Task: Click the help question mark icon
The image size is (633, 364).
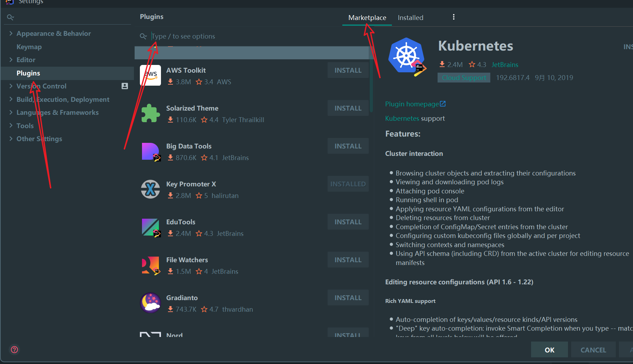Action: pos(14,350)
